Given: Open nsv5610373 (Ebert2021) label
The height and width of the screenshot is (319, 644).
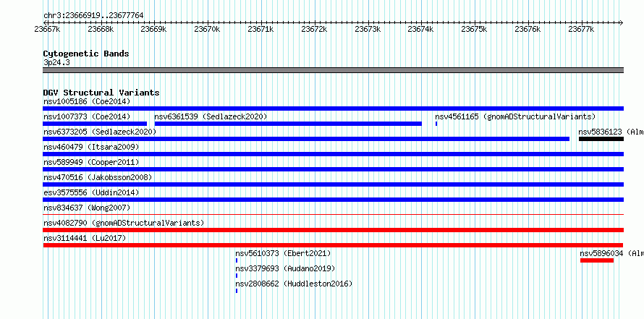Looking at the screenshot, I should (x=283, y=253).
